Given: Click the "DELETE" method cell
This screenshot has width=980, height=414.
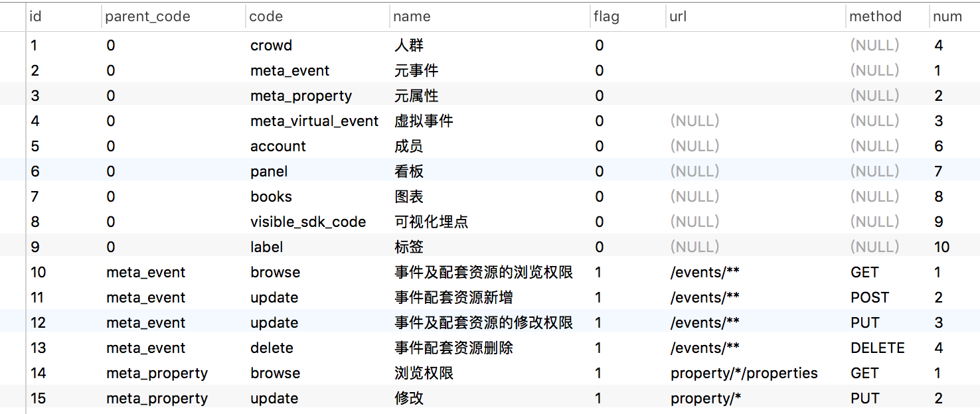Looking at the screenshot, I should pos(877,348).
